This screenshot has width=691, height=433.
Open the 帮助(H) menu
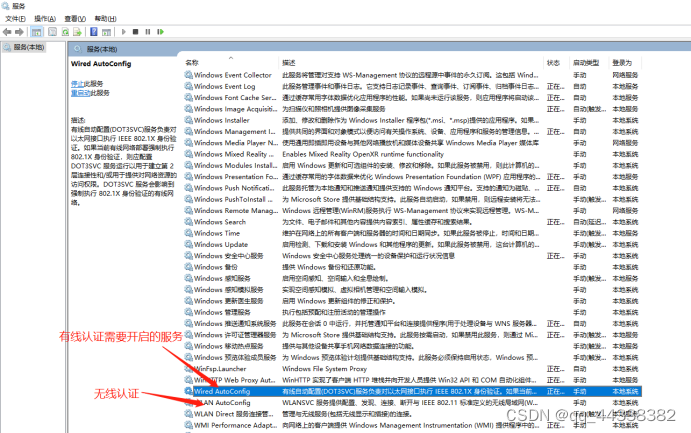pos(105,19)
